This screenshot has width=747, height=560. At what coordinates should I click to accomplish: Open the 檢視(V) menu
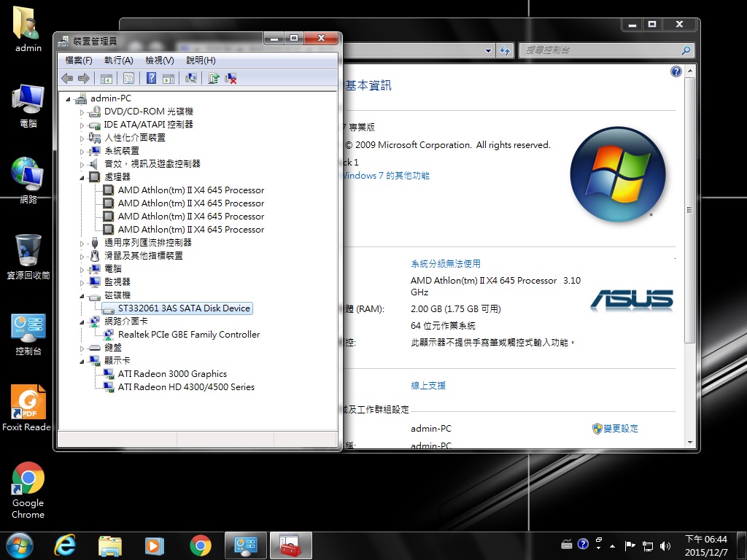[159, 61]
